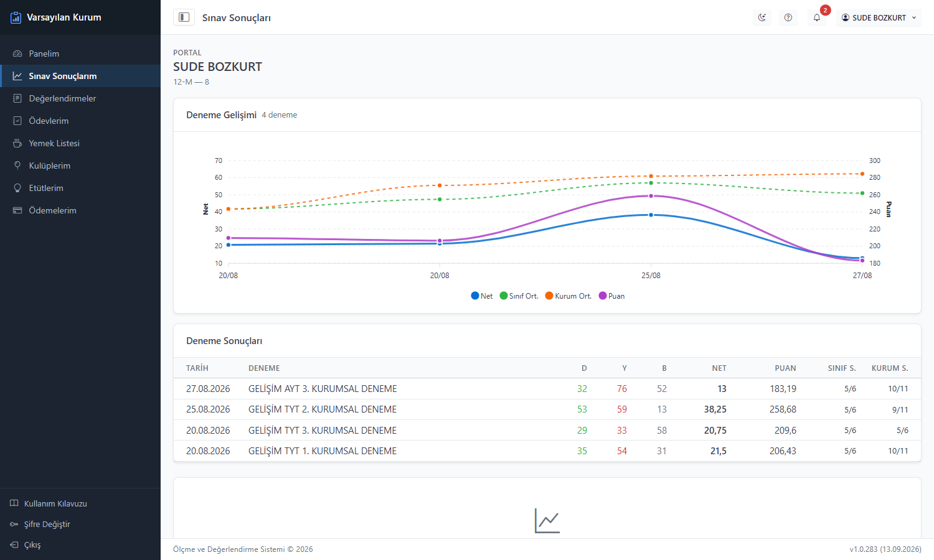Toggle the Net series in chart legend

click(x=482, y=296)
